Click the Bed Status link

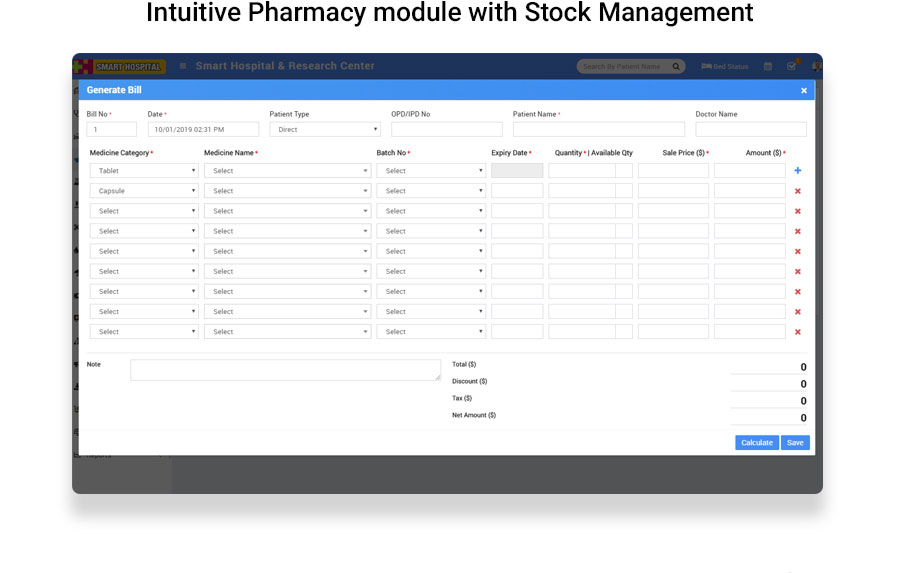pyautogui.click(x=725, y=67)
